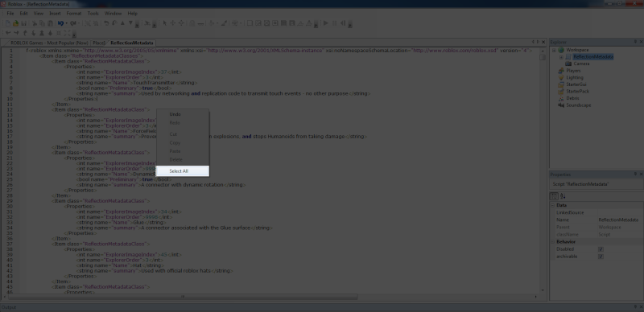Click the arrow select tool icon
This screenshot has height=312, width=644.
click(164, 23)
